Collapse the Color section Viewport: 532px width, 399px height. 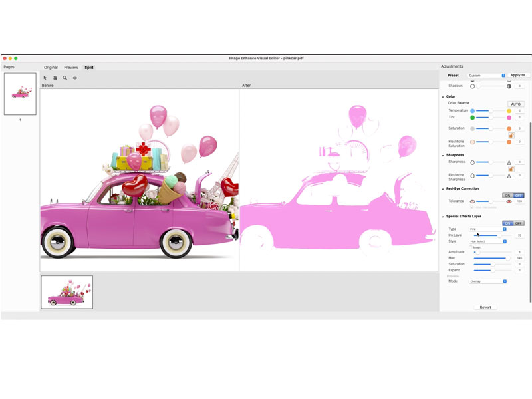click(x=443, y=96)
